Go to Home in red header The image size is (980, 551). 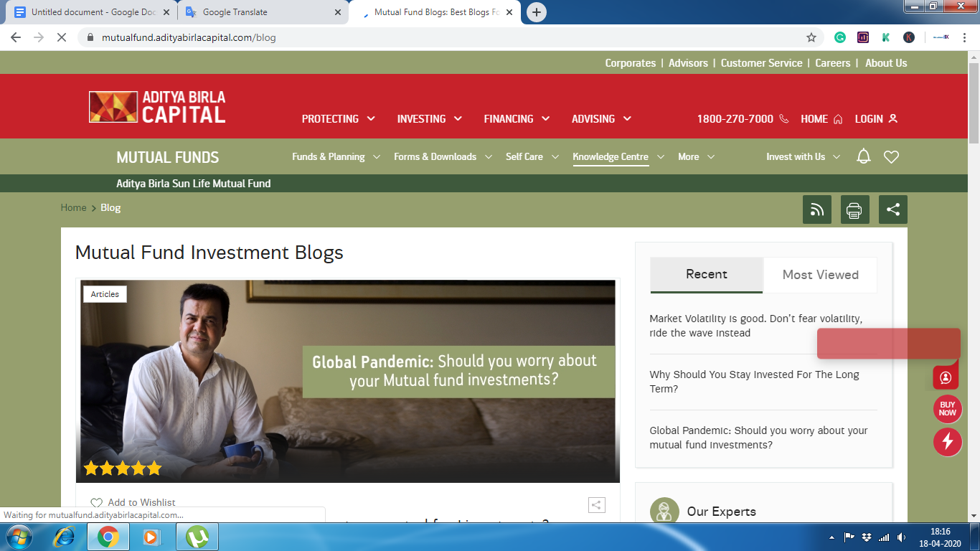click(821, 119)
